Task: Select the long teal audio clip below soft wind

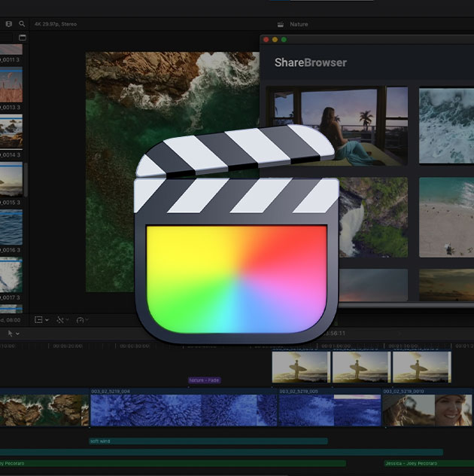Action: point(221,453)
